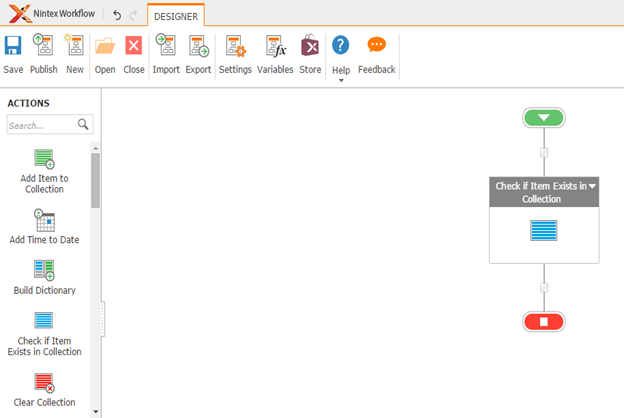
Task: Click the search magnifier in Actions panel
Action: (x=83, y=125)
